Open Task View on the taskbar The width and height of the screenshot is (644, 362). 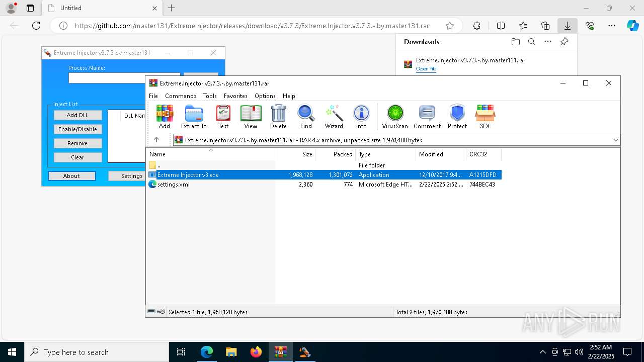coord(182,352)
